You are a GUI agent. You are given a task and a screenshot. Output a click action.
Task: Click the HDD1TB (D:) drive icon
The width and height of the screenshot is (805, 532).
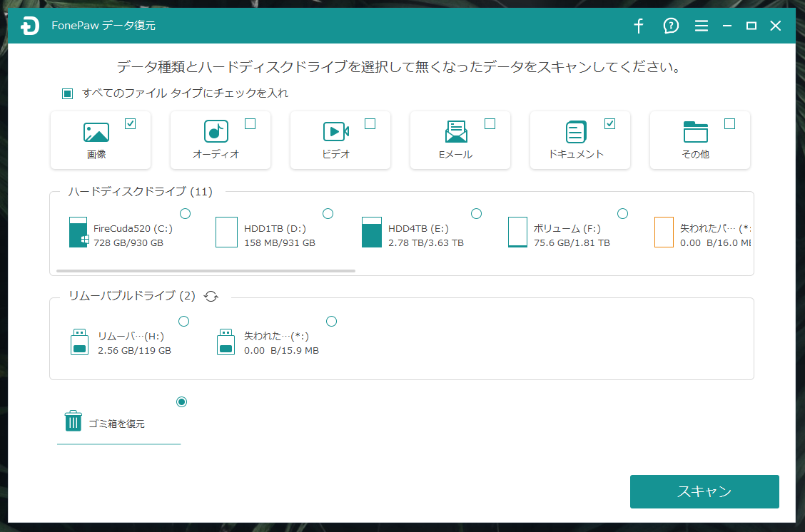[226, 232]
